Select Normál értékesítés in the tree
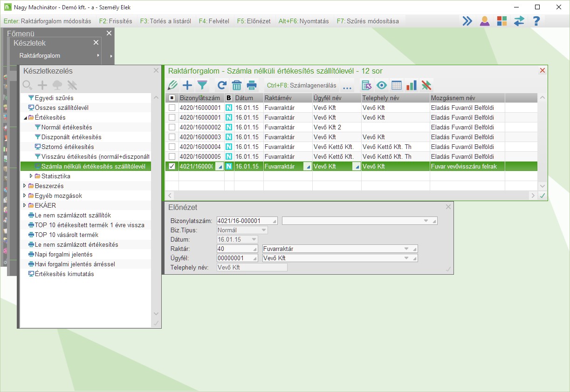This screenshot has height=392, width=570. pyautogui.click(x=67, y=127)
